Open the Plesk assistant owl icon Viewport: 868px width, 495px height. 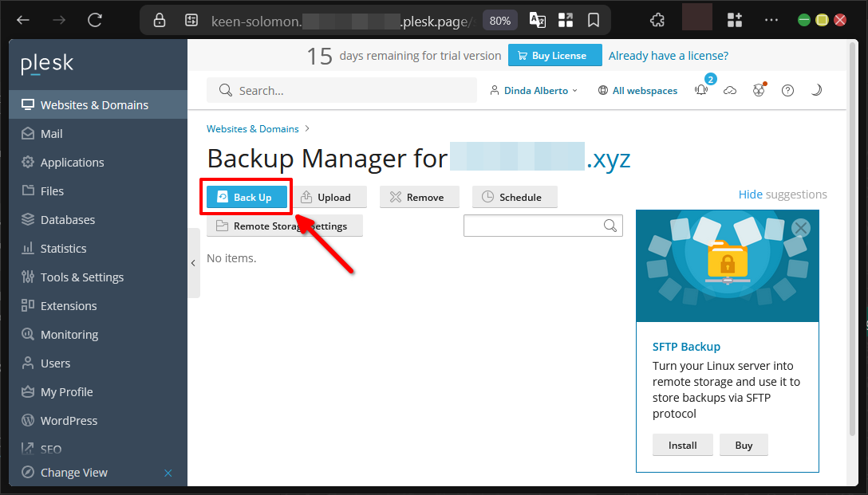pyautogui.click(x=758, y=90)
